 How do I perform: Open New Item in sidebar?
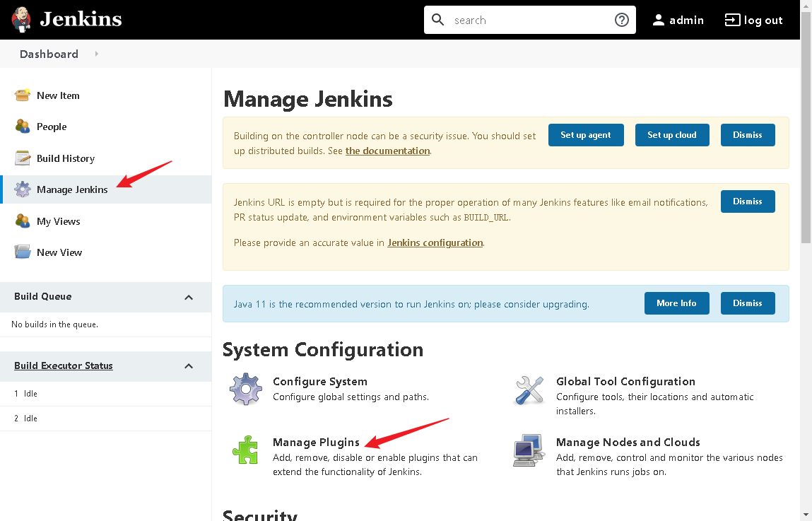point(58,95)
